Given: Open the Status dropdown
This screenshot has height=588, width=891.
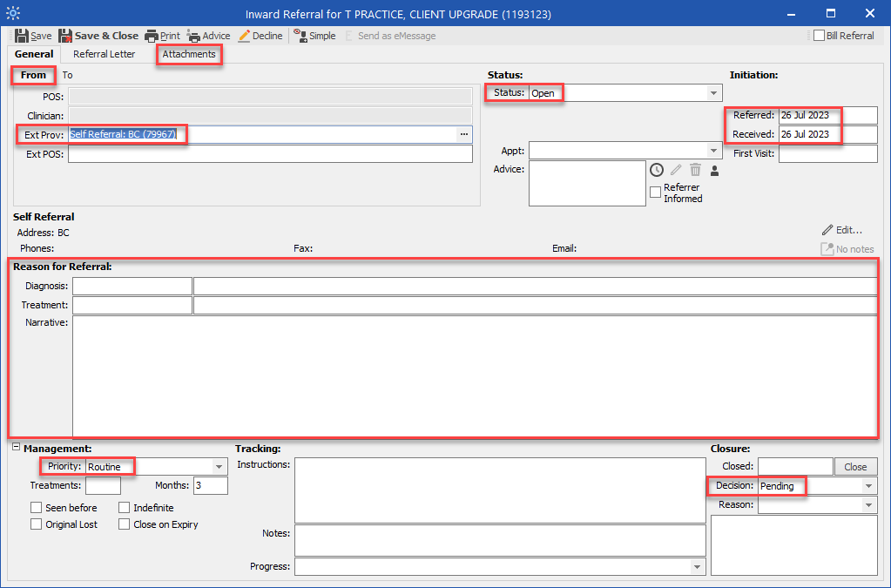Looking at the screenshot, I should [x=713, y=93].
